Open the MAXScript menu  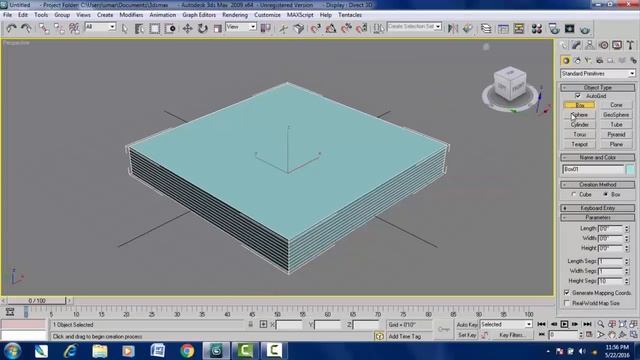(300, 15)
